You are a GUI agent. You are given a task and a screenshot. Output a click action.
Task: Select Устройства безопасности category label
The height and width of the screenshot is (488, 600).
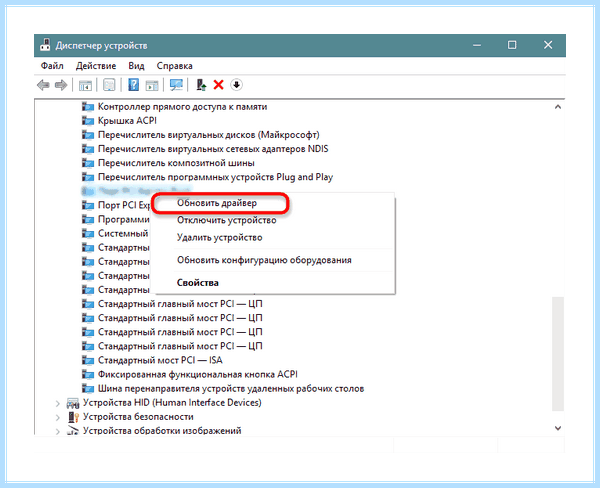pos(138,416)
